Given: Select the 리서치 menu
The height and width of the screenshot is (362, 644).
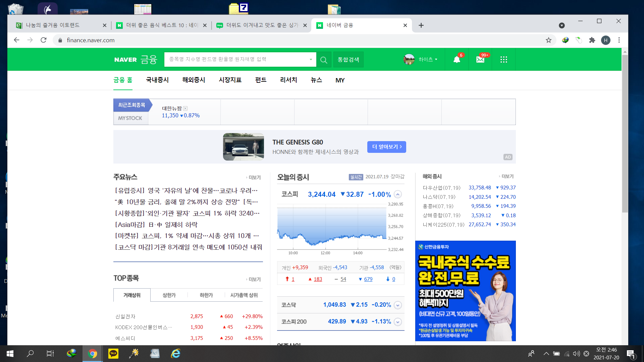Looking at the screenshot, I should (x=288, y=80).
